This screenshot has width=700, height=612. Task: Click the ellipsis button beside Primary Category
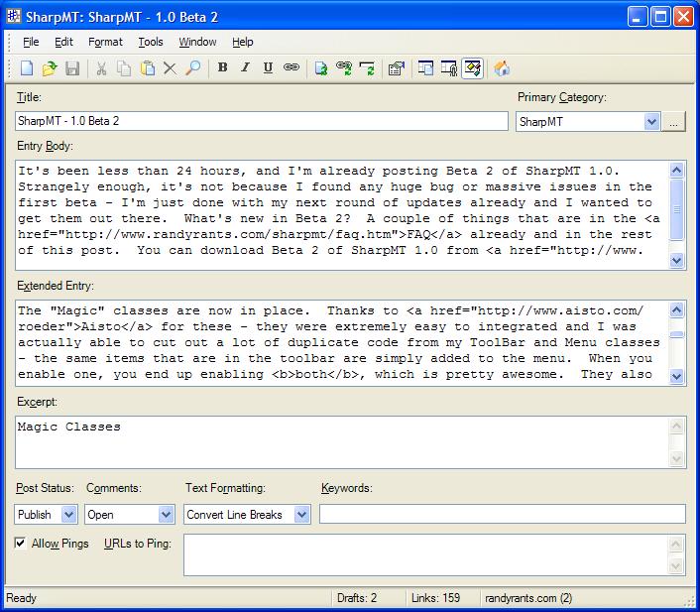pos(673,121)
